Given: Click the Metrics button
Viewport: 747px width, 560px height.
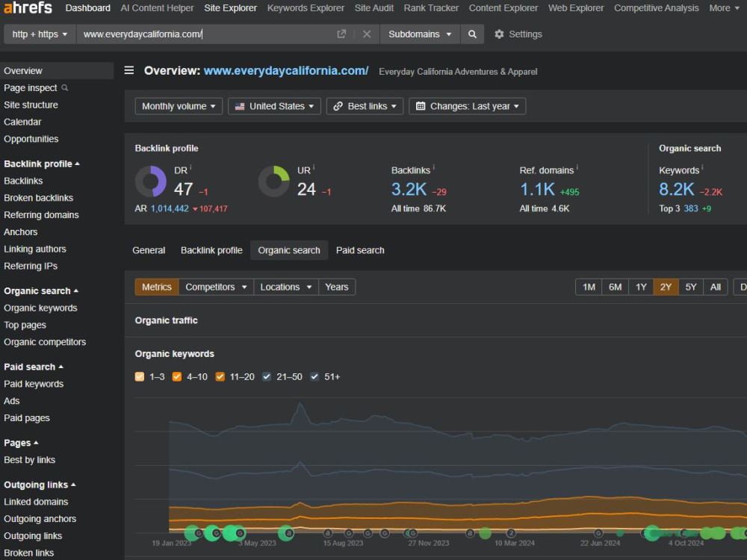Looking at the screenshot, I should [x=157, y=287].
